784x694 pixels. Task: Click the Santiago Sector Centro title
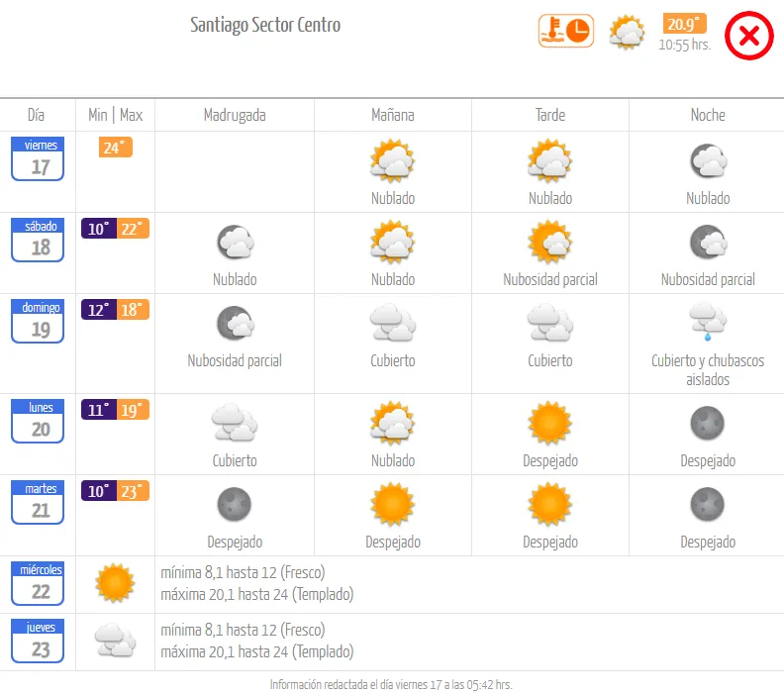click(265, 25)
